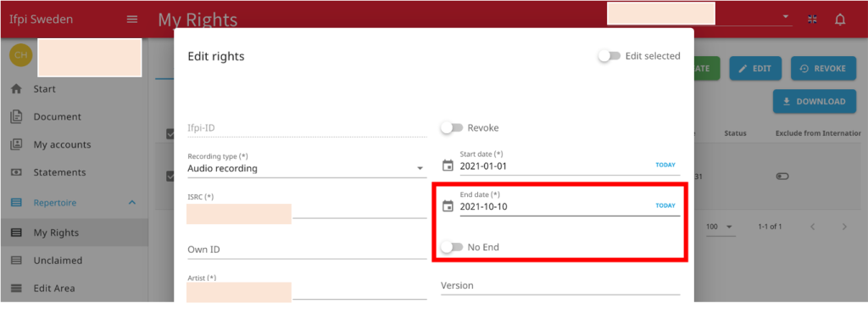Click the Unclaimed list icon
Screen dimensions: 868x309
click(17, 261)
